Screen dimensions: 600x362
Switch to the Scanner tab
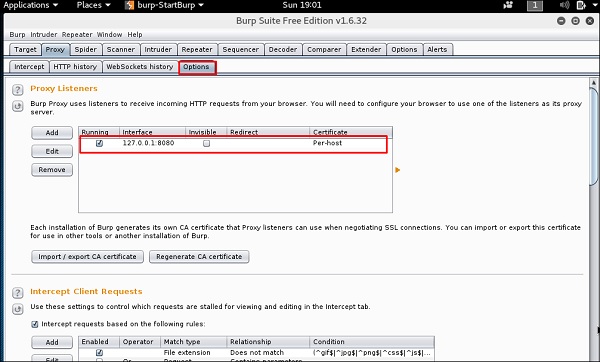coord(121,49)
